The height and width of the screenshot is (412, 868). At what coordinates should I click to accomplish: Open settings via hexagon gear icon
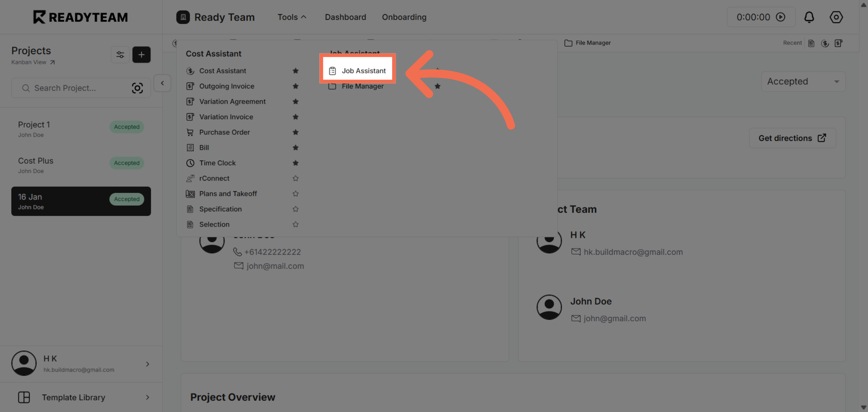tap(836, 17)
